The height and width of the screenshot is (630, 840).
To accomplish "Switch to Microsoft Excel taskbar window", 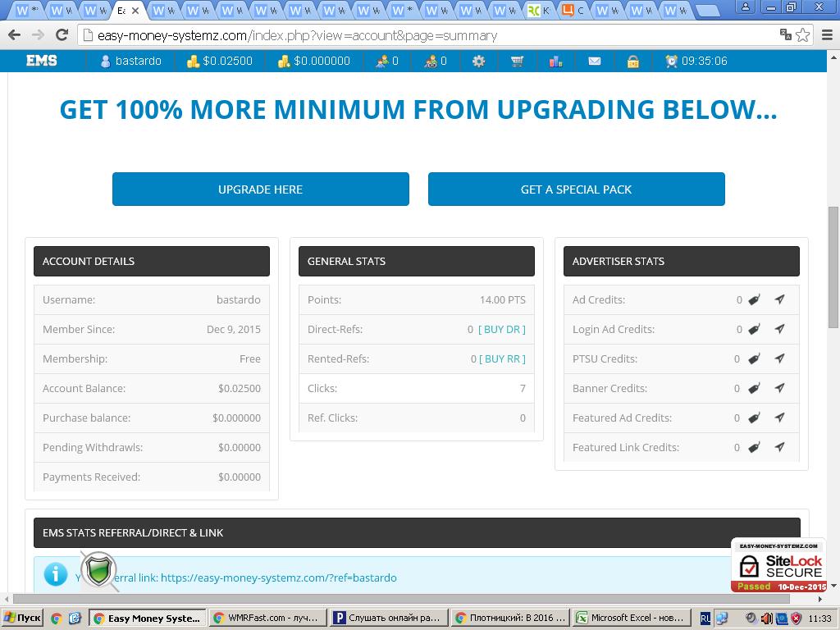I will pos(632,618).
